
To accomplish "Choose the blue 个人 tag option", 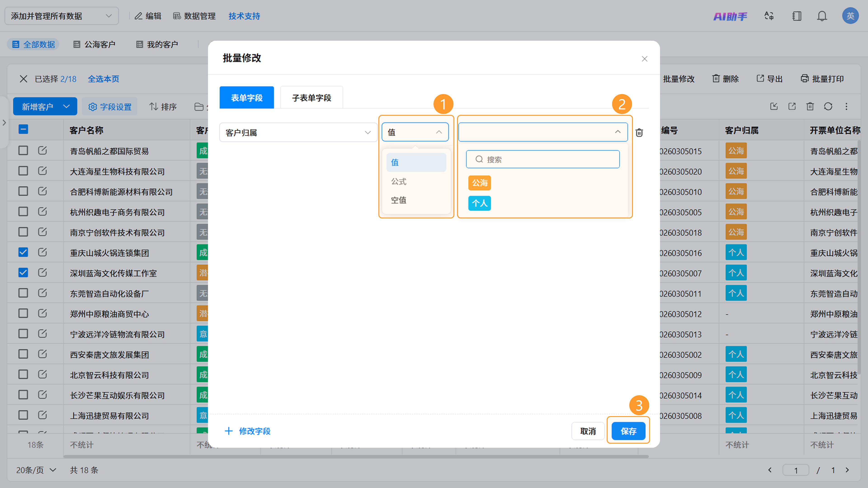I will click(x=479, y=203).
